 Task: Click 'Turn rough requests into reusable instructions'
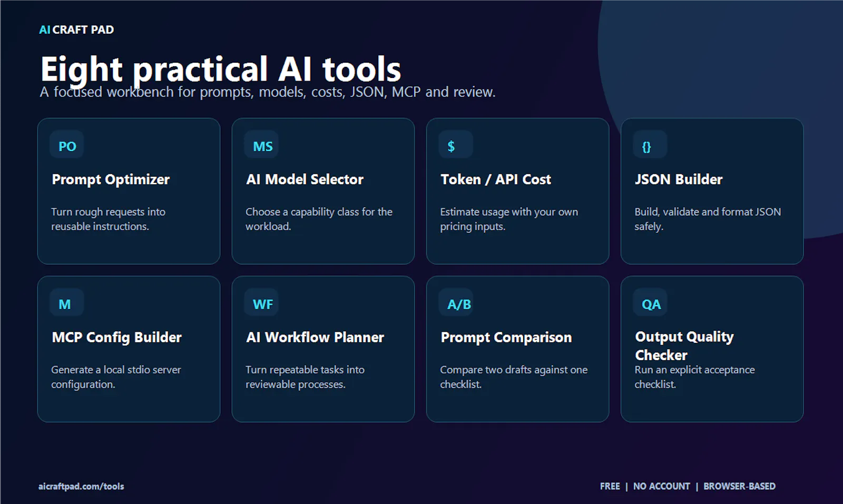pyautogui.click(x=108, y=219)
